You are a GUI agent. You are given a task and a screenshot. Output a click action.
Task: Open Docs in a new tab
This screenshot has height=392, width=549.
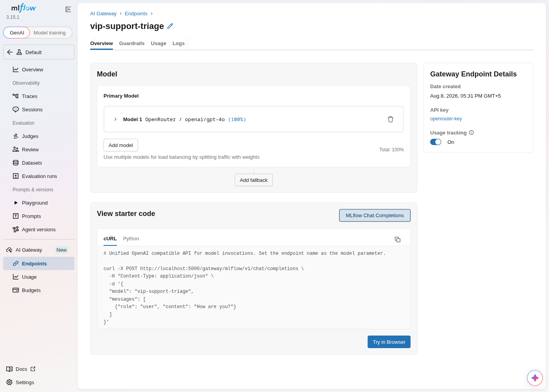point(21,369)
